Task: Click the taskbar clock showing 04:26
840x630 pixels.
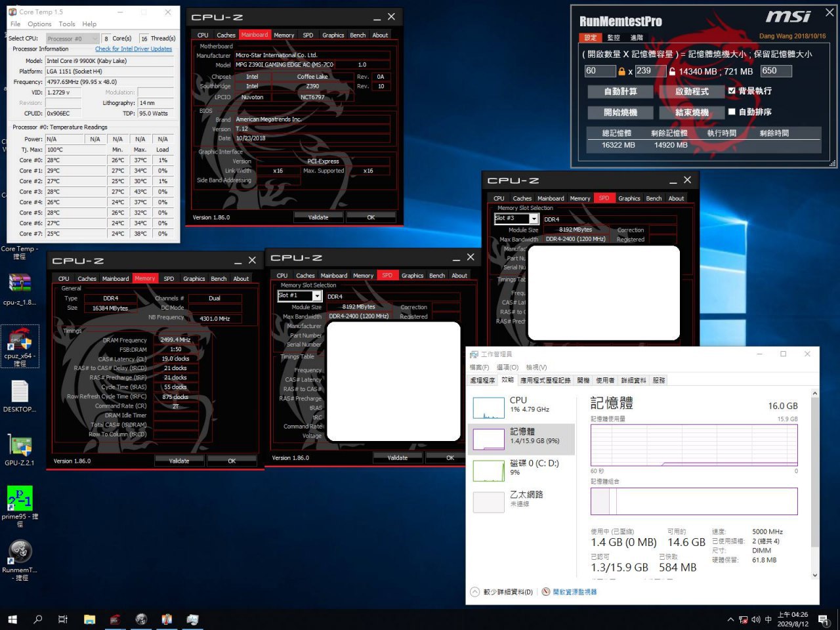Action: (x=793, y=619)
